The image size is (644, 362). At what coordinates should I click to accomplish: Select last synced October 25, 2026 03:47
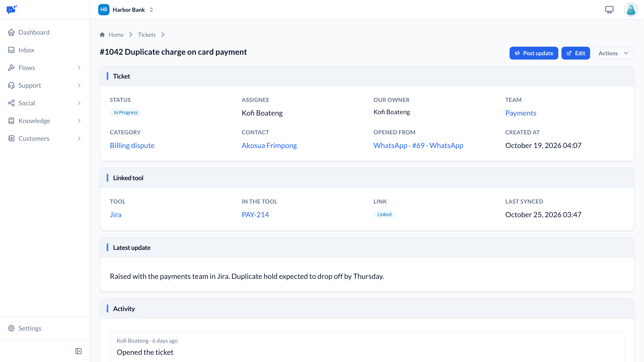pos(543,215)
